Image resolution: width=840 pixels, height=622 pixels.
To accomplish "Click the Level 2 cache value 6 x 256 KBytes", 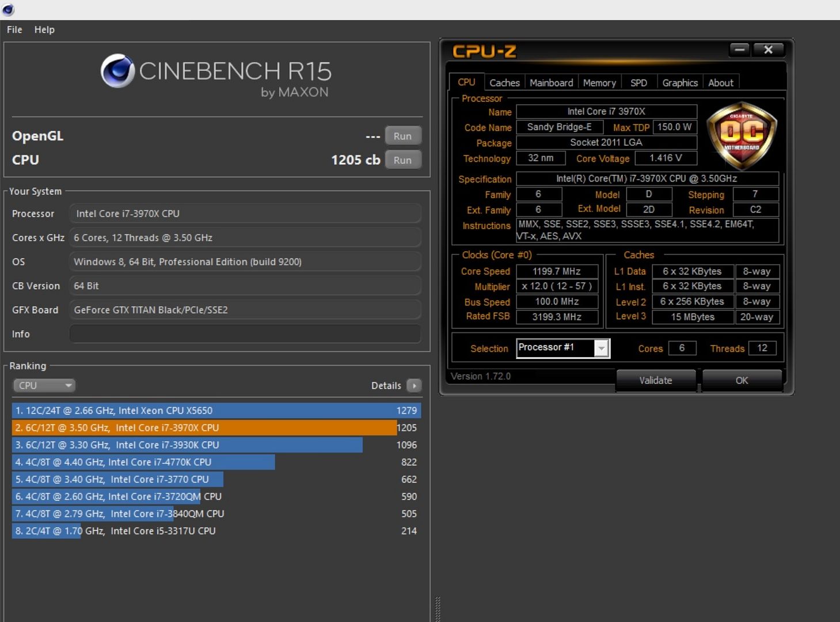I will click(693, 302).
